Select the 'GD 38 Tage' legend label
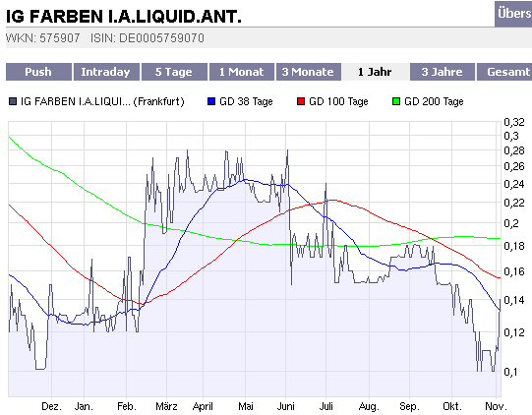This screenshot has height=415, width=532. tap(246, 101)
